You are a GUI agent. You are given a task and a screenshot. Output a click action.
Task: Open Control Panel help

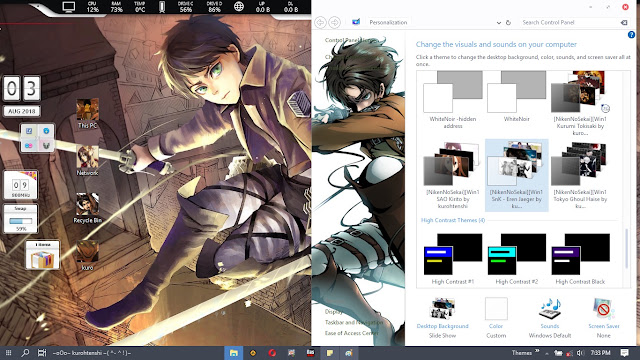tap(631, 35)
